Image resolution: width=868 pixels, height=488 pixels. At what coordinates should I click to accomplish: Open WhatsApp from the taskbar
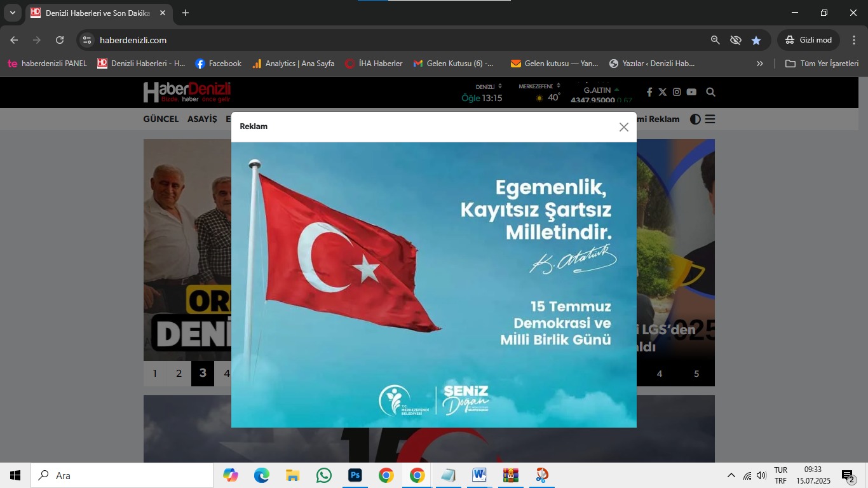[323, 475]
